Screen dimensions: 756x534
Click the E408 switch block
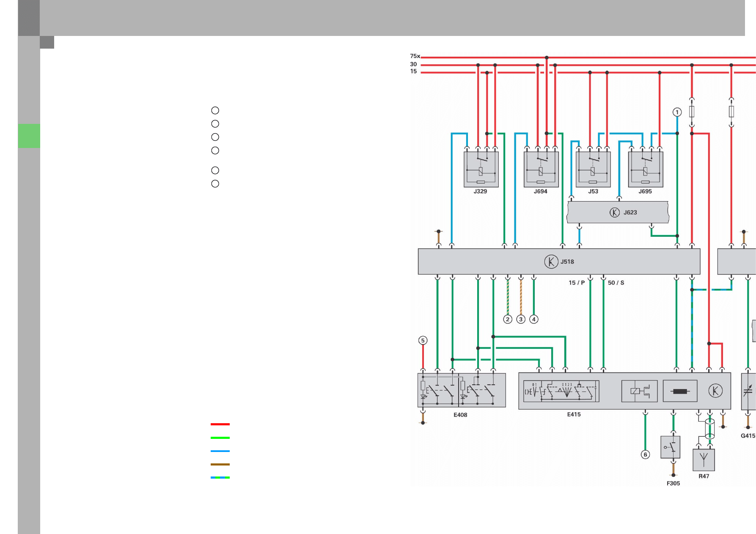(462, 390)
